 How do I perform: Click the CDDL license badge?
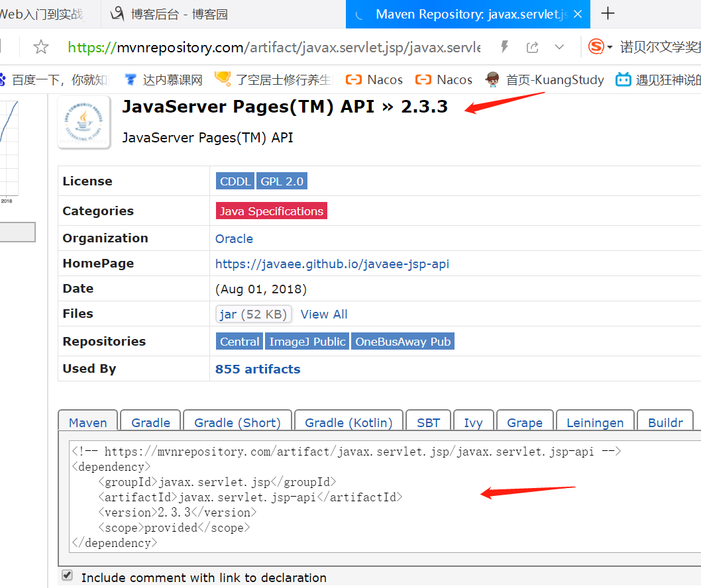coord(235,181)
